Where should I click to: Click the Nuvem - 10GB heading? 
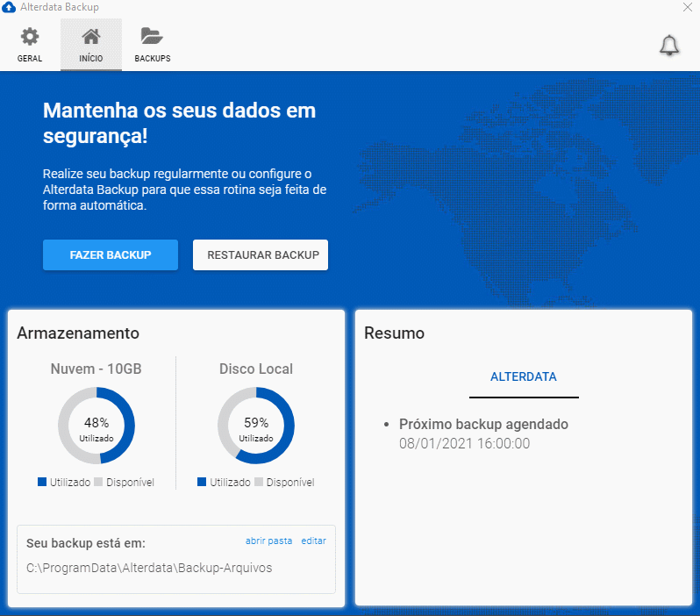point(96,369)
